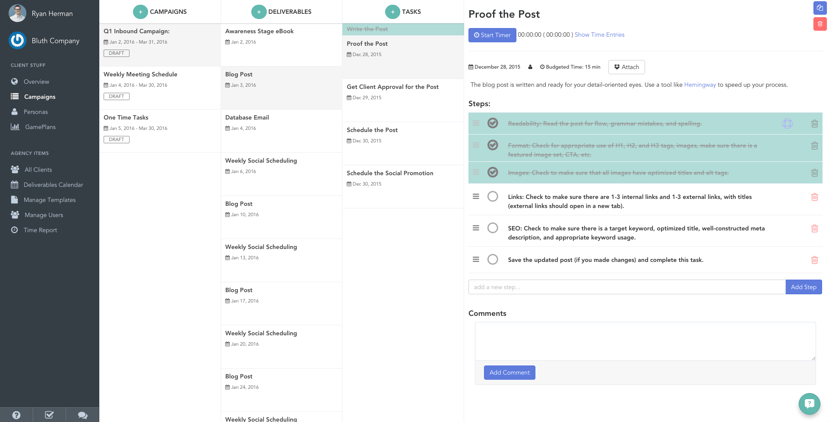Select the Awareness Stage eBook deliverable

pyautogui.click(x=282, y=45)
